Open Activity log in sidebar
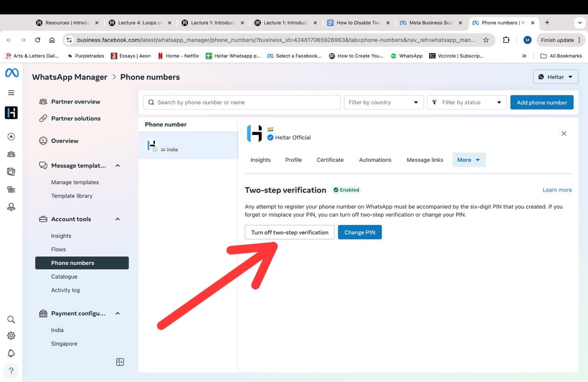The height and width of the screenshot is (382, 588). click(x=65, y=290)
